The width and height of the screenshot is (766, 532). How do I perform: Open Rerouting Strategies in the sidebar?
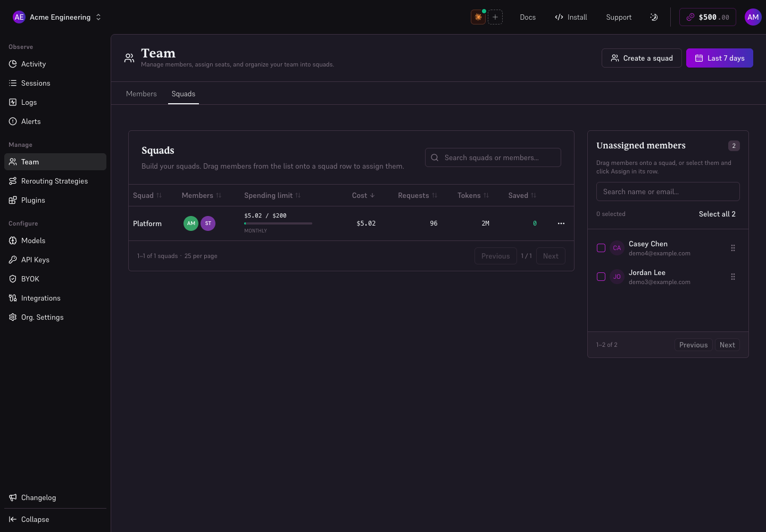coord(55,181)
